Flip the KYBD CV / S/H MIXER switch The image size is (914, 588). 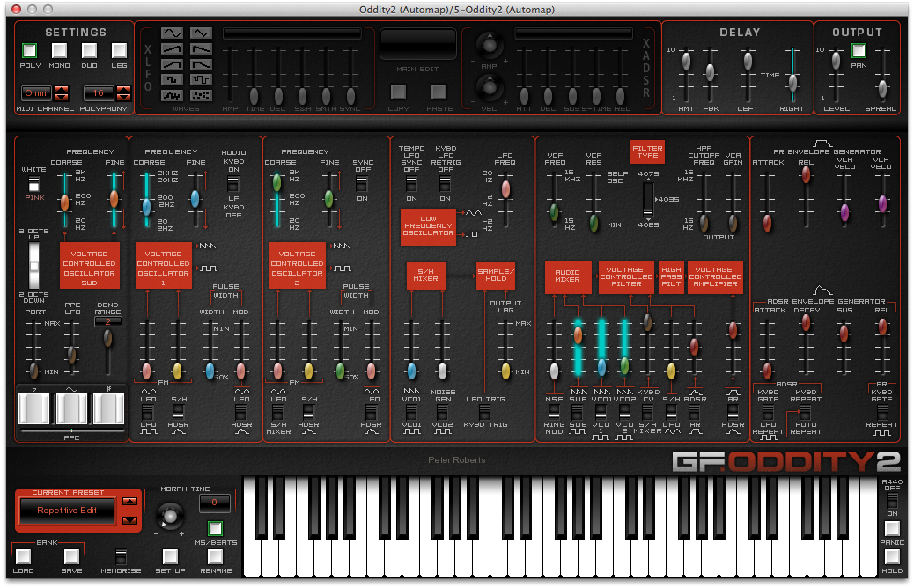(x=647, y=411)
